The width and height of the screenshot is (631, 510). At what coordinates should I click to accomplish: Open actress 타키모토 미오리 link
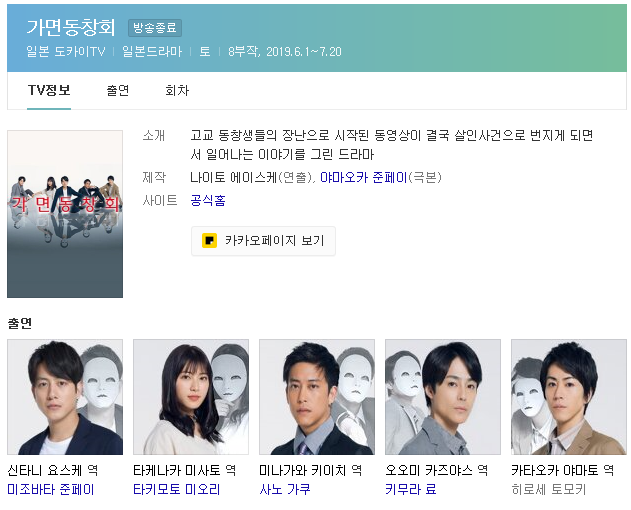tap(177, 489)
